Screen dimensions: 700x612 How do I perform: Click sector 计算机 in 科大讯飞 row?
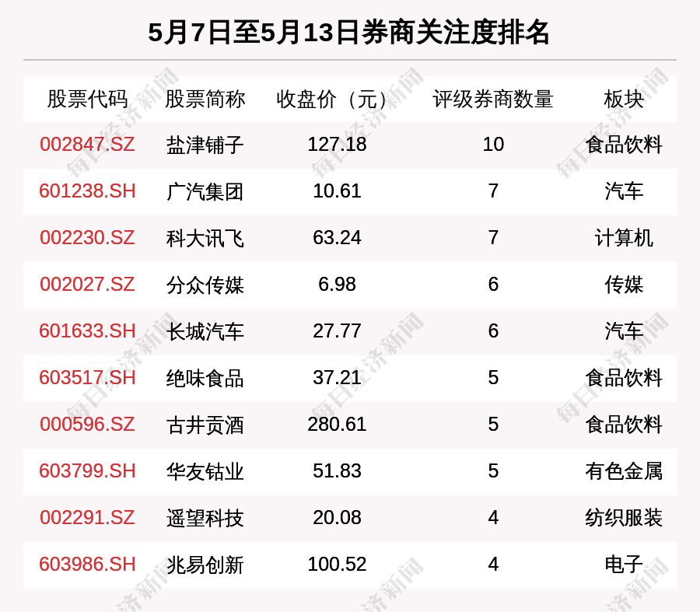click(624, 239)
